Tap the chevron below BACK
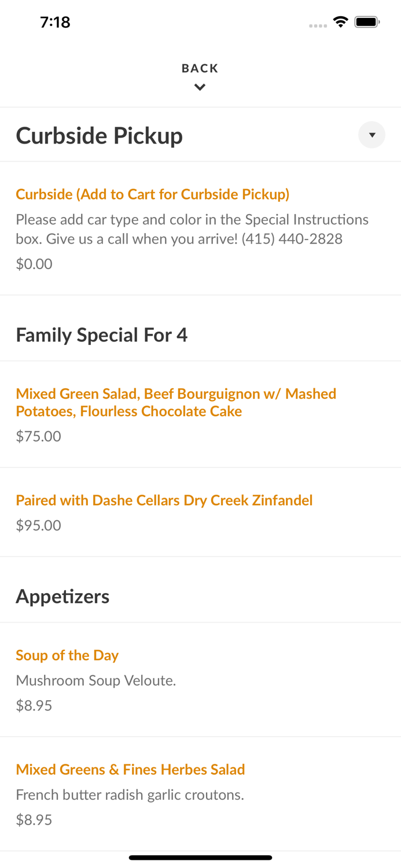 click(x=200, y=88)
